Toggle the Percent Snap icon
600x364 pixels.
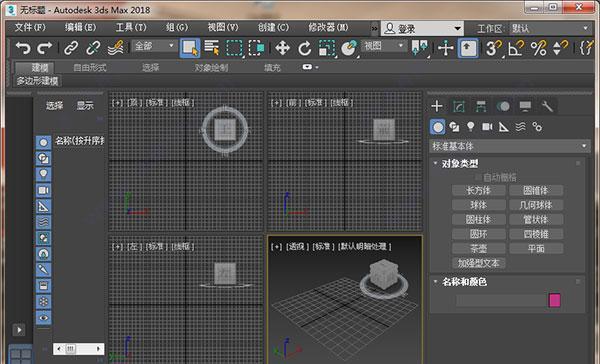538,48
